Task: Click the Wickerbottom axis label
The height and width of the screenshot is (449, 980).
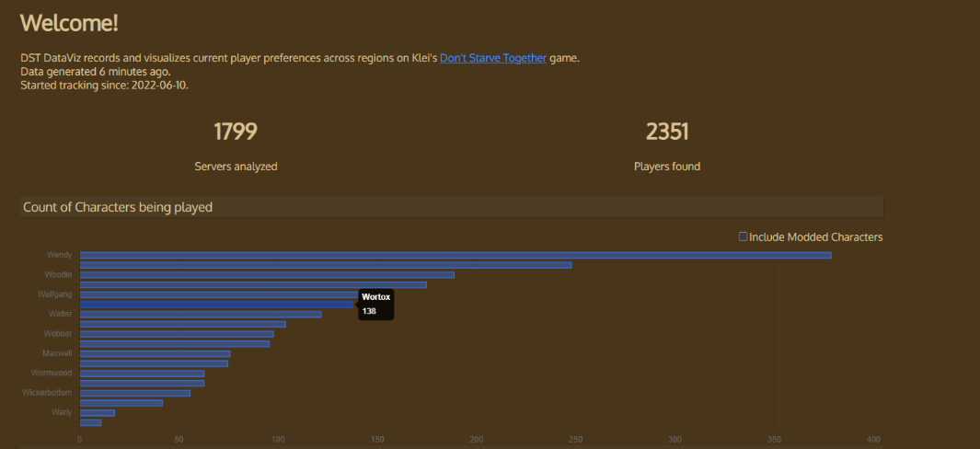Action: [47, 393]
